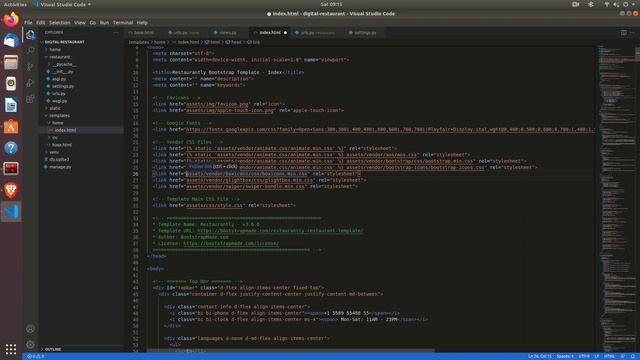Click the screen recording indicator in top bar
The image size is (640, 360).
tap(576, 4)
